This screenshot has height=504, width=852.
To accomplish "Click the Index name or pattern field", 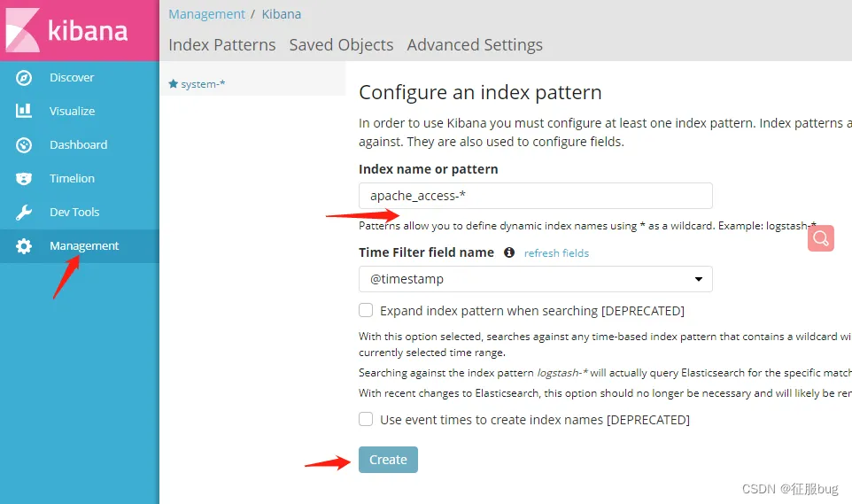I will tap(535, 196).
